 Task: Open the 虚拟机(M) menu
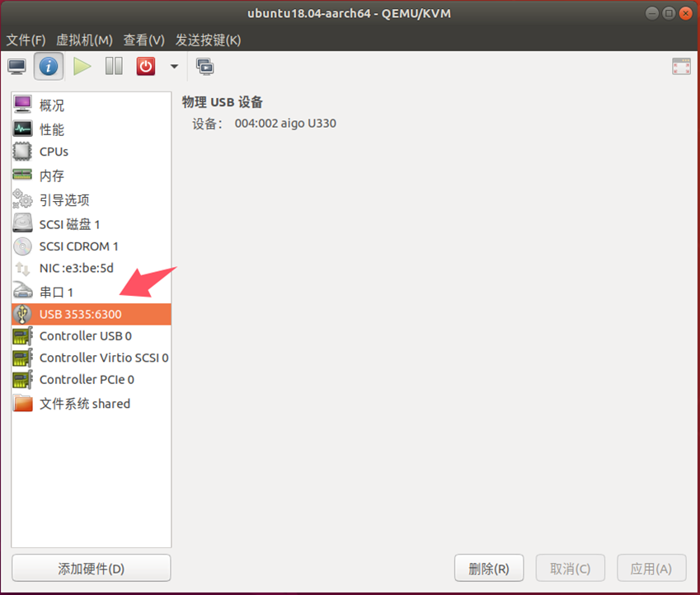tap(84, 40)
